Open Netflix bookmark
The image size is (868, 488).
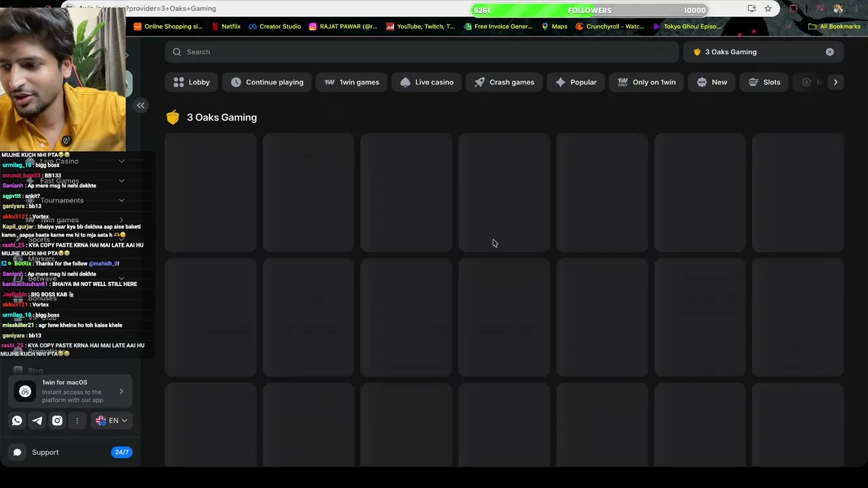pyautogui.click(x=226, y=26)
